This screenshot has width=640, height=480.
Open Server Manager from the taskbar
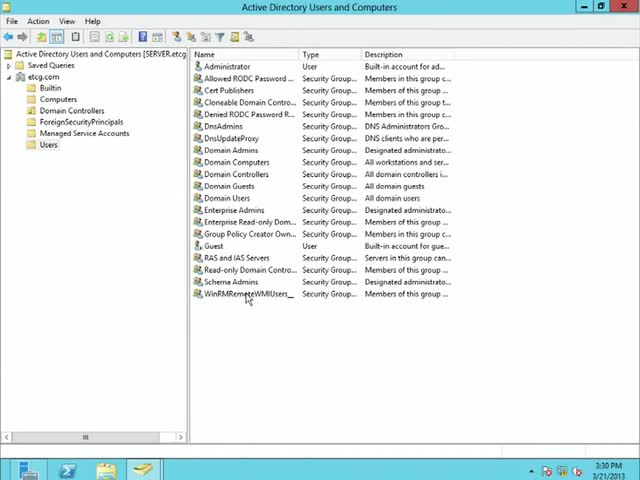(28, 470)
